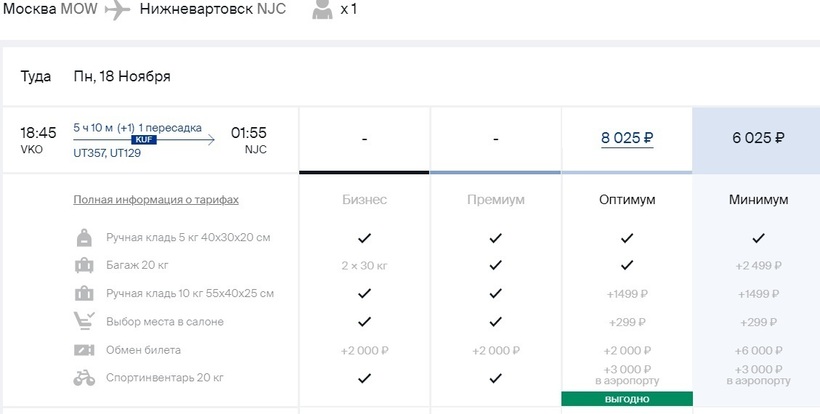Click the passenger icon next to x1

(x=322, y=10)
